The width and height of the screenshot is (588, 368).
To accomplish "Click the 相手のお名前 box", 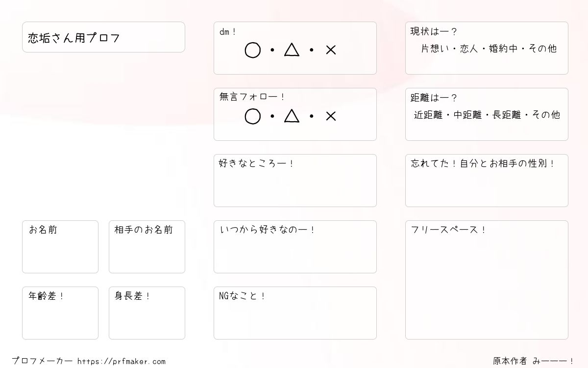I will [147, 247].
